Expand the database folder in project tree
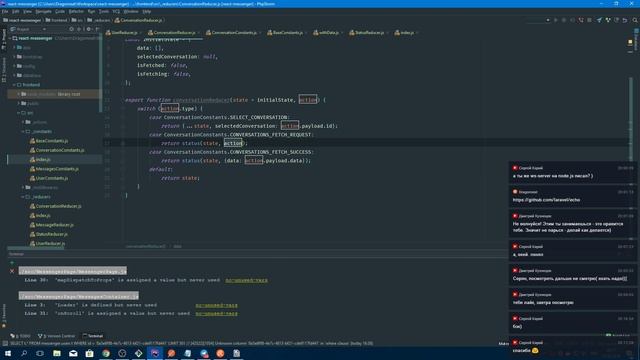The image size is (640, 360). [15, 76]
